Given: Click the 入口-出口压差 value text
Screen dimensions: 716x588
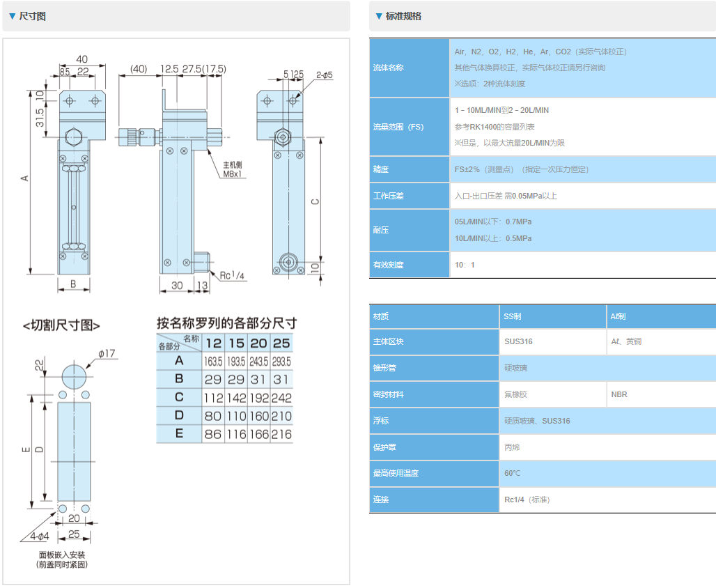Looking at the screenshot, I should [x=506, y=196].
